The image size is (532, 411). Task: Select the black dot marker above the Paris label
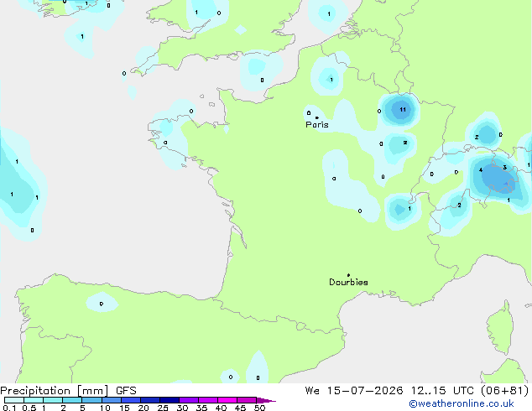tap(317, 117)
